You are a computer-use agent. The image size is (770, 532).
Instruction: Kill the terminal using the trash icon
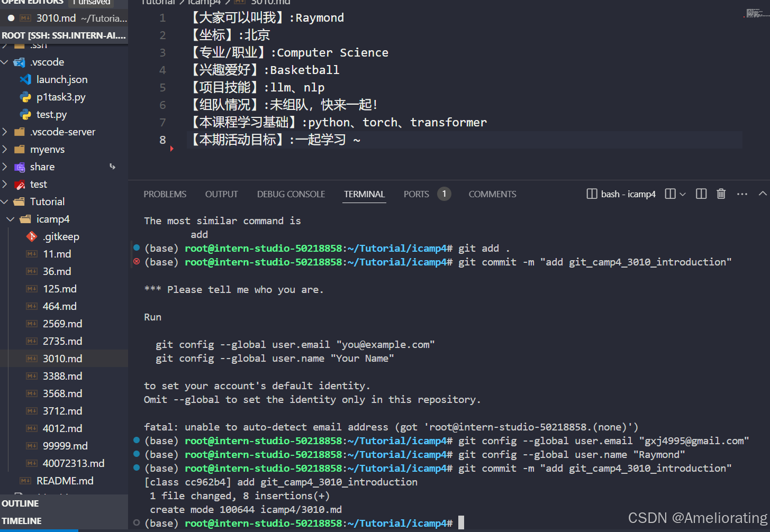(x=721, y=194)
